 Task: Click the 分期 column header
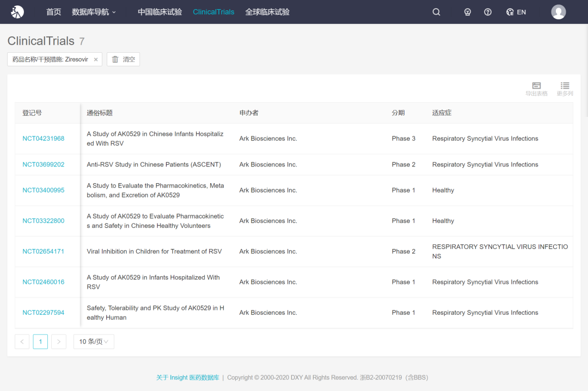coord(398,113)
